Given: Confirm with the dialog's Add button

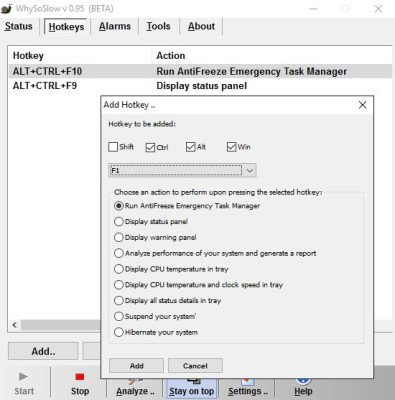Looking at the screenshot, I should click(x=136, y=366).
